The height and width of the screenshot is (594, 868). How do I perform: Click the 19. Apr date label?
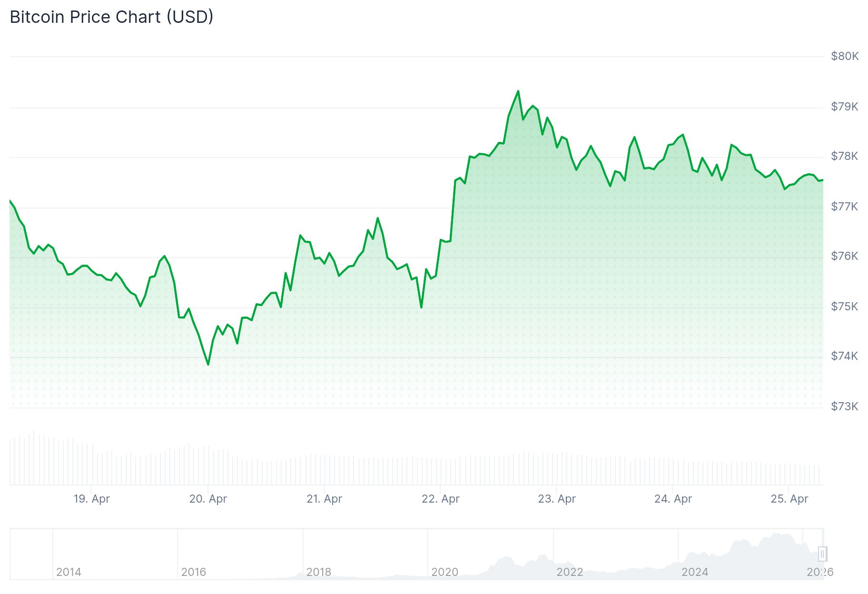point(91,499)
